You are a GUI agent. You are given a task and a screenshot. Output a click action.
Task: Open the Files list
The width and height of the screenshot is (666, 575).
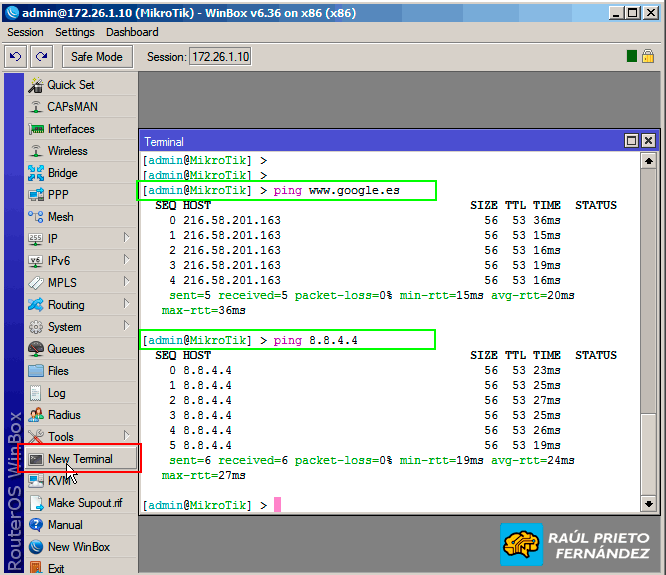point(58,371)
